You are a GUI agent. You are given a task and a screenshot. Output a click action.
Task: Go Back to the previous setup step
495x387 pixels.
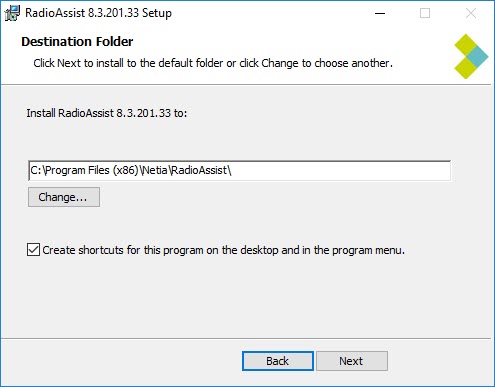278,361
